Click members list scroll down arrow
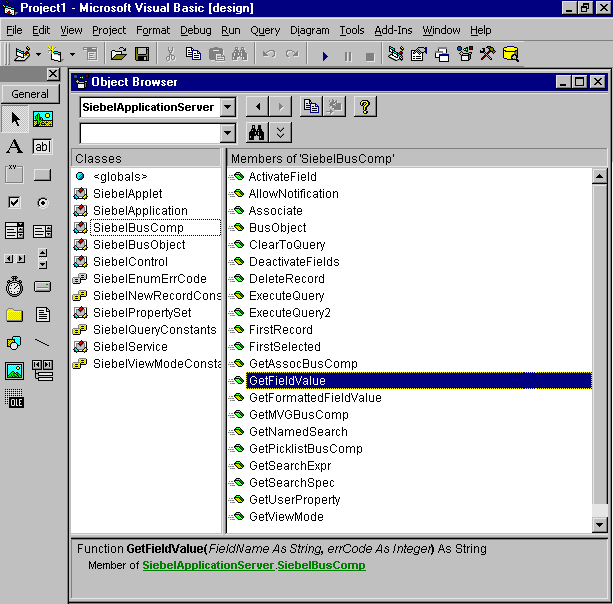613x604 pixels. pyautogui.click(x=599, y=524)
